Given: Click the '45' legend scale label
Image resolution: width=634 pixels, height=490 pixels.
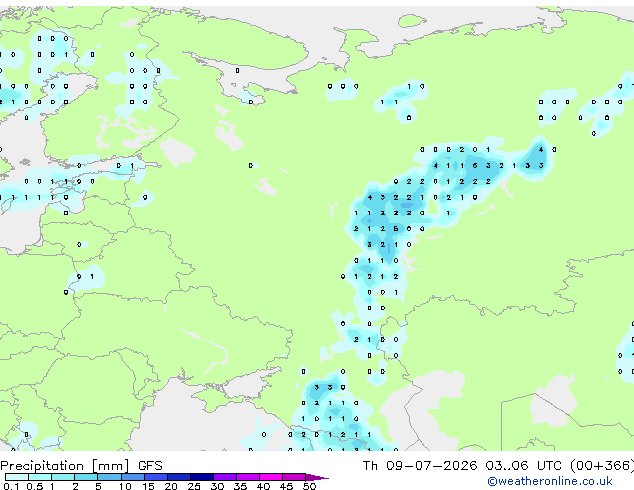Looking at the screenshot, I should (286, 486).
